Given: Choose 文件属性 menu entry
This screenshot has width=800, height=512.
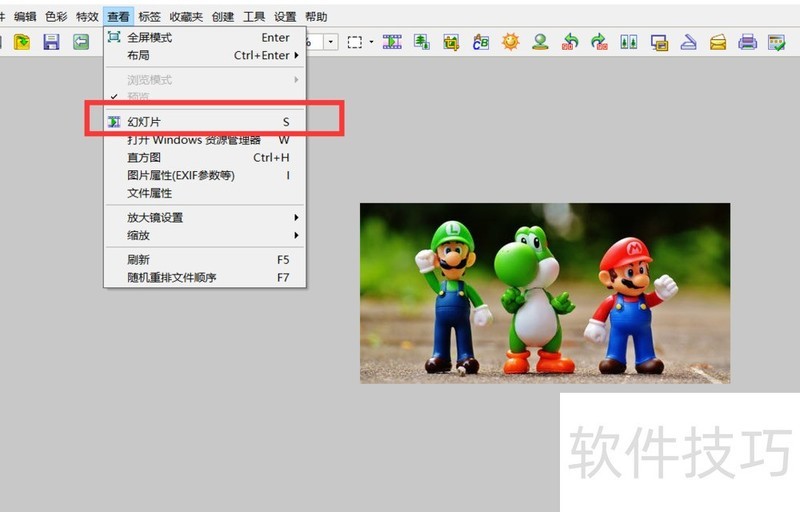Looking at the screenshot, I should coord(205,193).
